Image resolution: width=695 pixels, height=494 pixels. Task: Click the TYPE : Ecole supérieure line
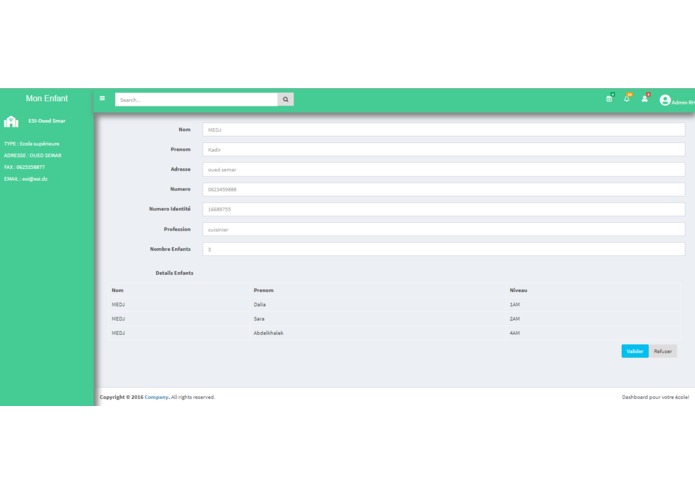[31, 144]
